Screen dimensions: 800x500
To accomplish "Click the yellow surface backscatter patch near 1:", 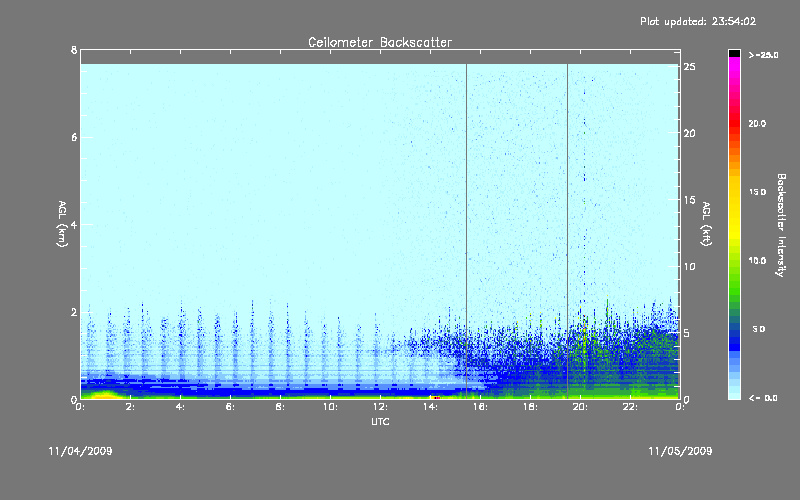I will (x=106, y=394).
